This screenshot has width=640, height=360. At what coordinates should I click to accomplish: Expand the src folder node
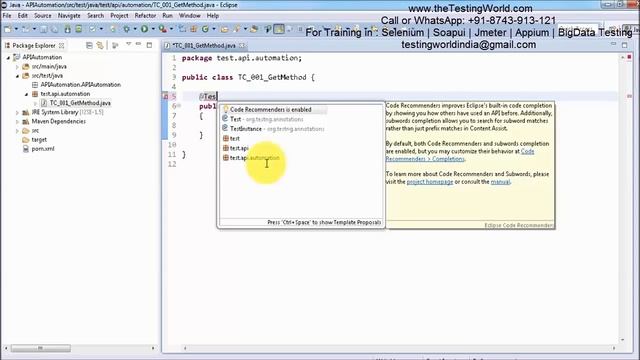tap(17, 131)
